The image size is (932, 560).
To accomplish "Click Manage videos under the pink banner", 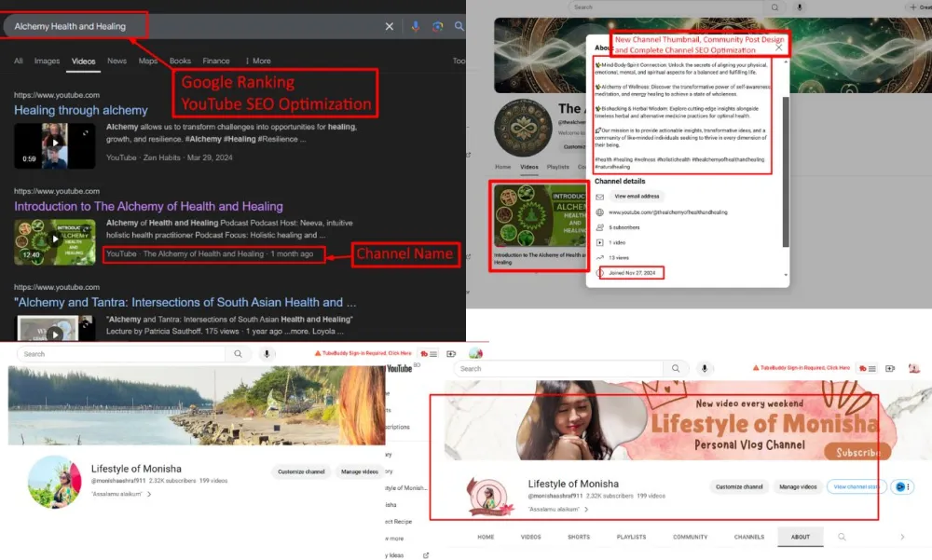I will pyautogui.click(x=798, y=487).
